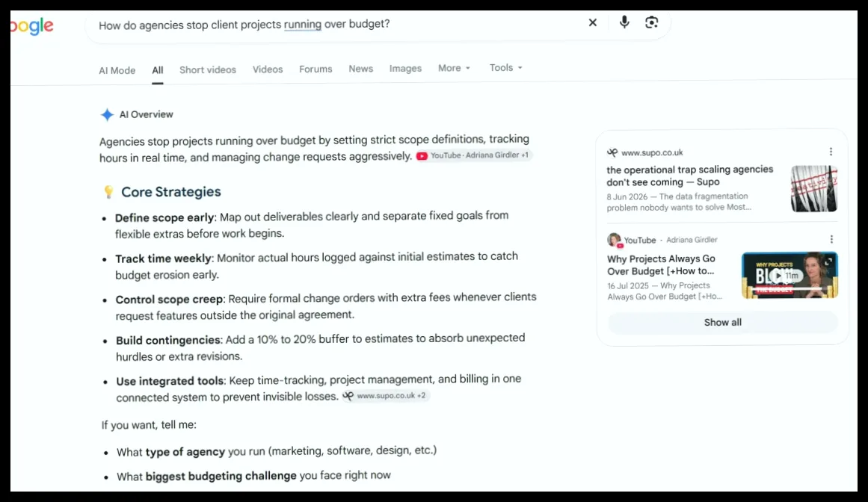Click the type of agency bullet text
The width and height of the screenshot is (868, 502).
277,451
